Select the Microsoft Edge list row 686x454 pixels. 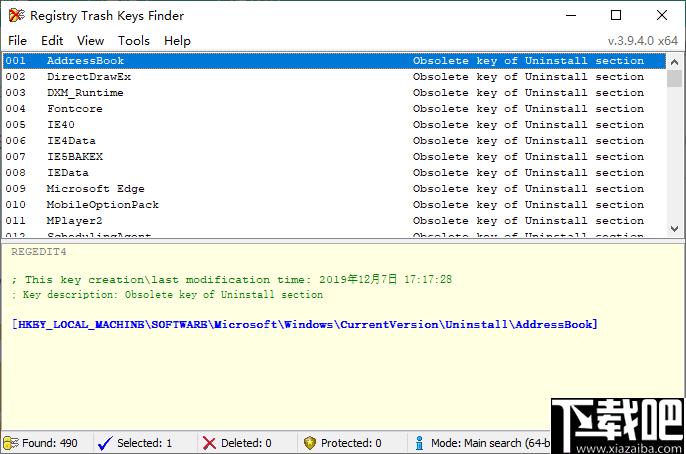(x=95, y=189)
